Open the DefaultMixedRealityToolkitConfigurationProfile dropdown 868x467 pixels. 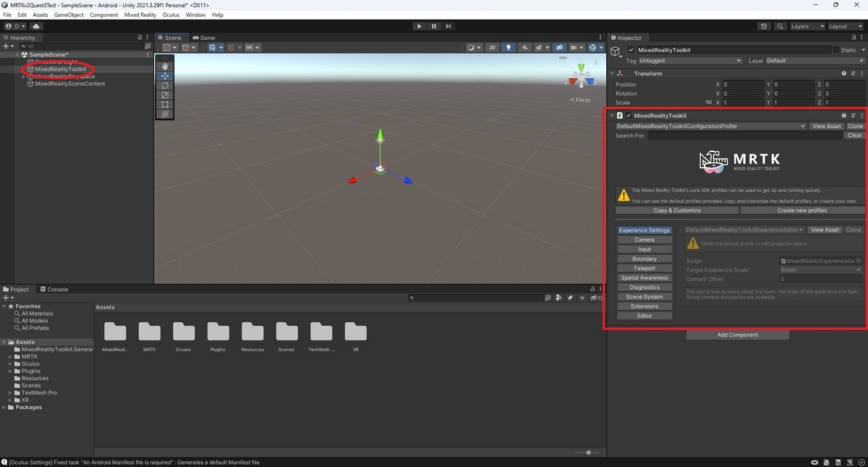click(710, 126)
